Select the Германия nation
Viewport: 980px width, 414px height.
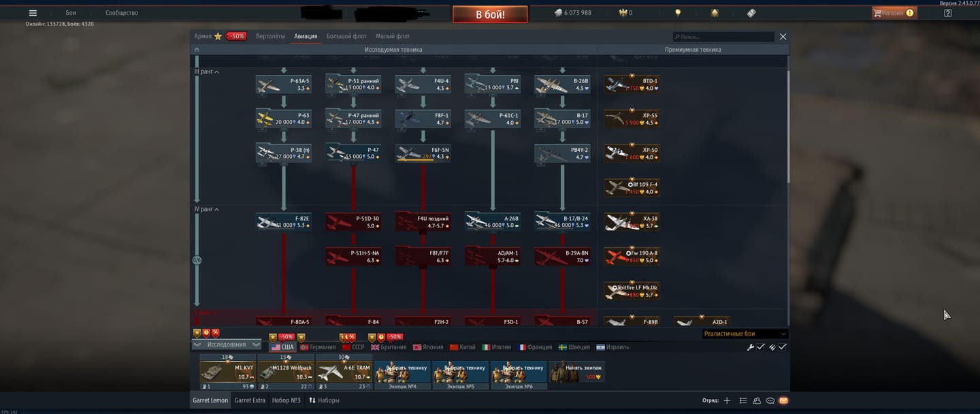point(318,347)
